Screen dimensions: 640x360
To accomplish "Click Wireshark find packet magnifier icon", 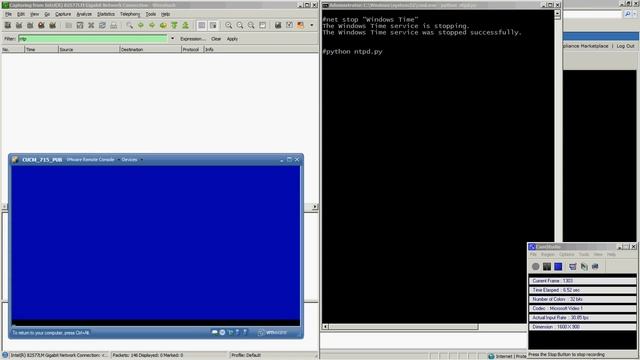I will coord(129,25).
